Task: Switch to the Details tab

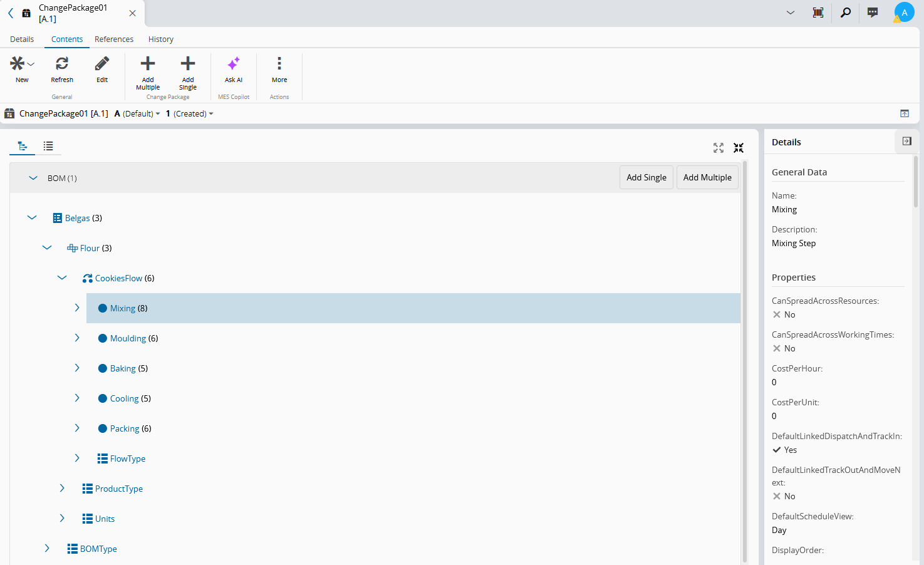Action: pos(22,39)
